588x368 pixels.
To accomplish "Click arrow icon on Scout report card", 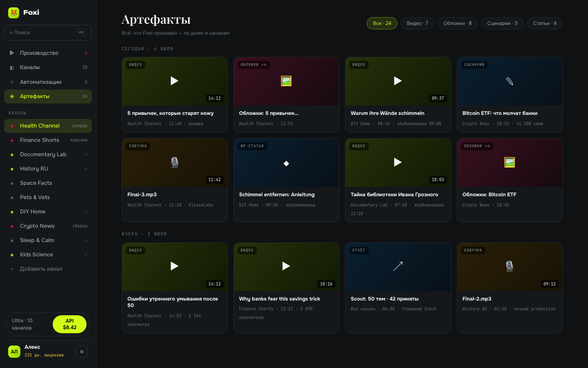I will 398,266.
